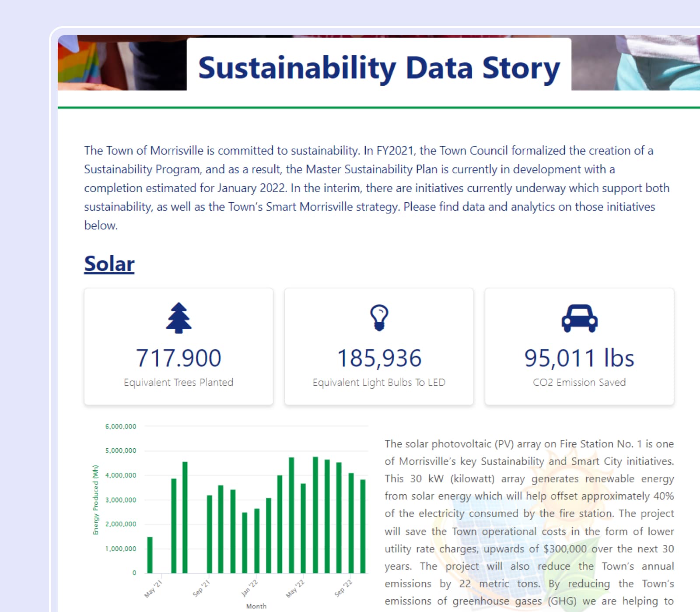Click the car icon for CO2 emissions
700x612 pixels.
click(x=579, y=318)
